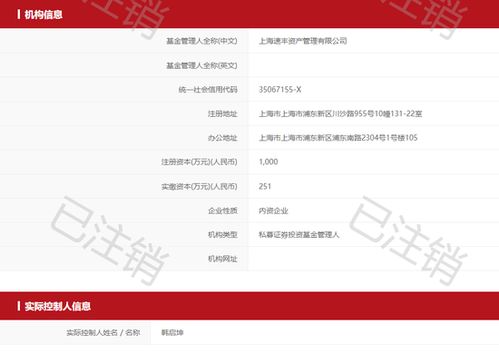The width and height of the screenshot is (499, 364).
Task: Select the paid-in capital value 251
Action: coord(265,186)
